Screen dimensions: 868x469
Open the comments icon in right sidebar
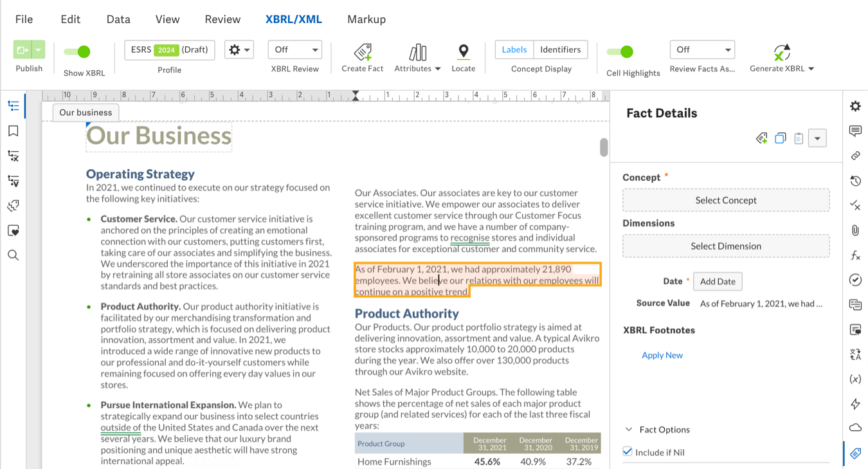tap(855, 131)
